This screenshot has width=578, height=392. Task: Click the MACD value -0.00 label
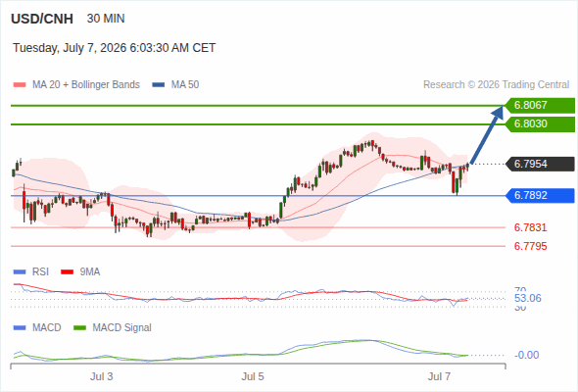click(527, 355)
